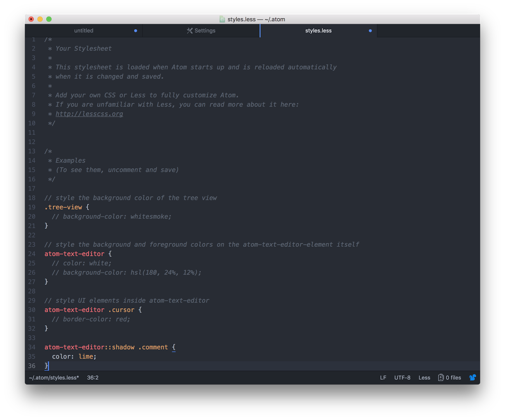Image resolution: width=505 pixels, height=420 pixels.
Task: Click the closing brace on line 36
Action: pyautogui.click(x=46, y=366)
